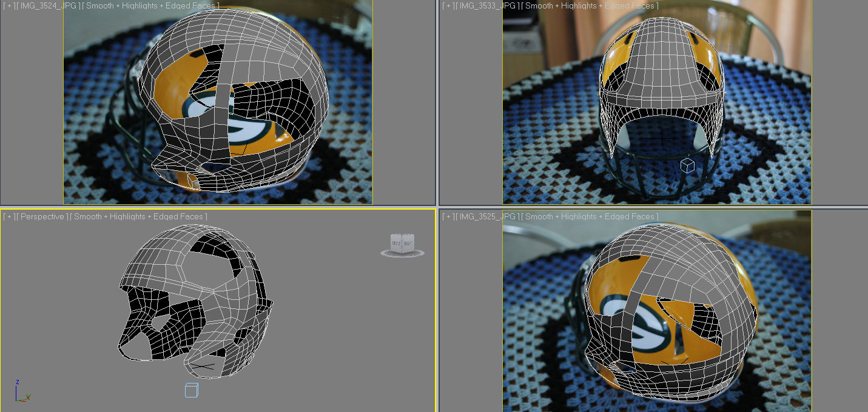This screenshot has width=868, height=412.
Task: Open the [+] menu of the IMG_3525_JPG viewport
Action: 448,216
